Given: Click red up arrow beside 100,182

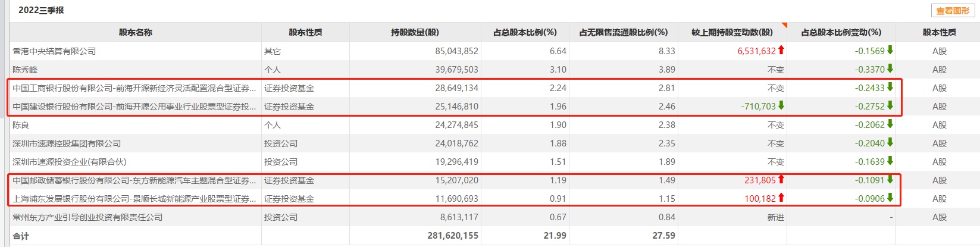Looking at the screenshot, I should coord(781,198).
